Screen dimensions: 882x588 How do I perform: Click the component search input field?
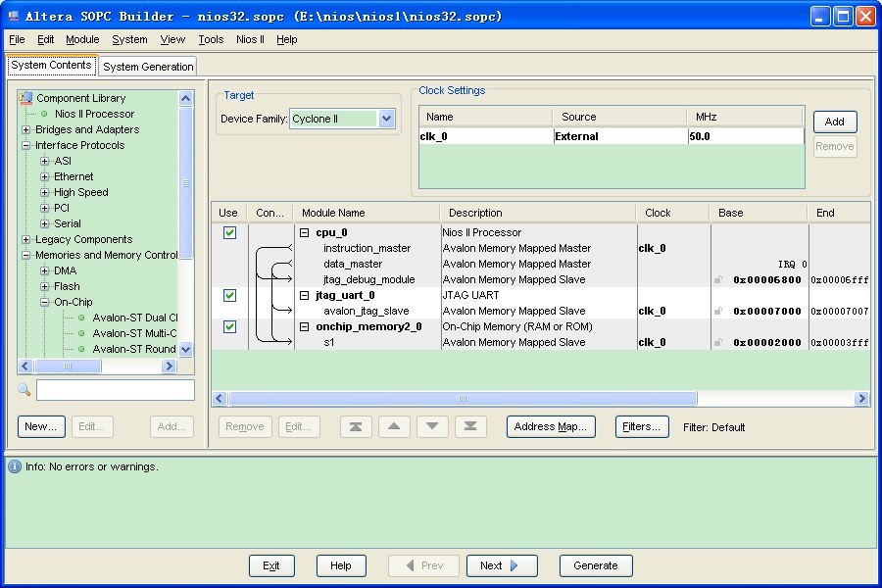[116, 390]
